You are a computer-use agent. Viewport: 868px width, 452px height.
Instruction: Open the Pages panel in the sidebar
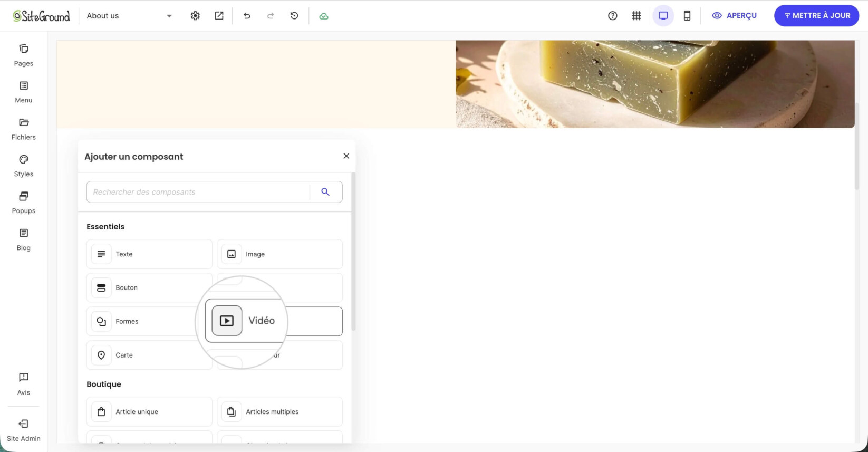tap(24, 55)
